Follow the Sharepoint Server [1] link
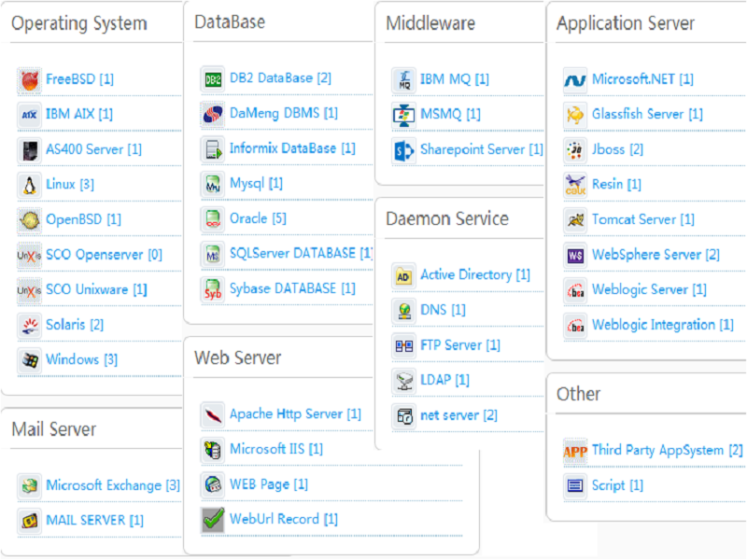 click(482, 149)
